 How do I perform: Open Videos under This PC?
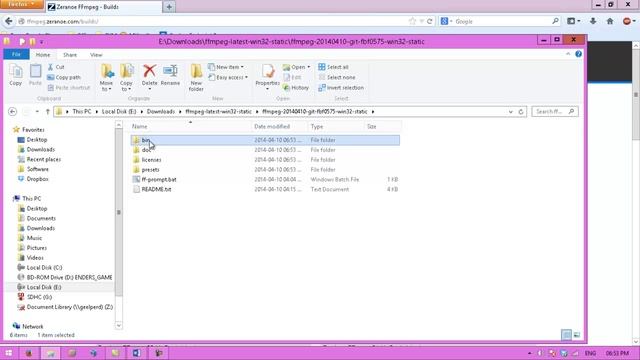(x=31, y=258)
